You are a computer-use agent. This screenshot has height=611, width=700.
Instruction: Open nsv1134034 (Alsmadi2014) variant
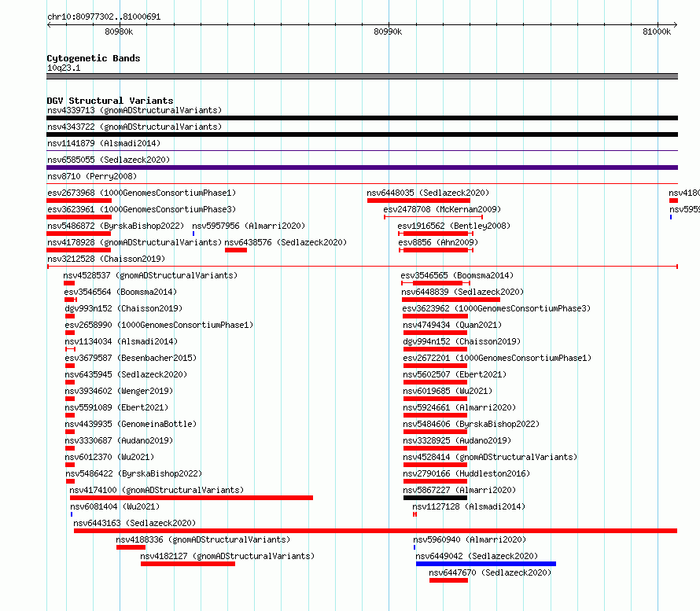point(121,341)
